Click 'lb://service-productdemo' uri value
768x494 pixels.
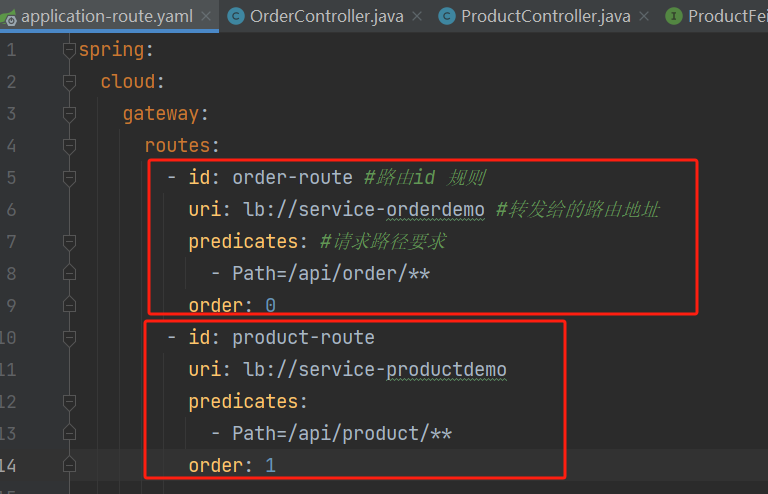(375, 370)
